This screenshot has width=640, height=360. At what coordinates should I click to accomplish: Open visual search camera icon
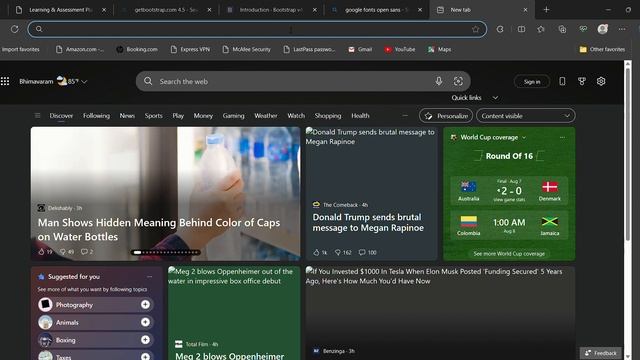pos(458,81)
